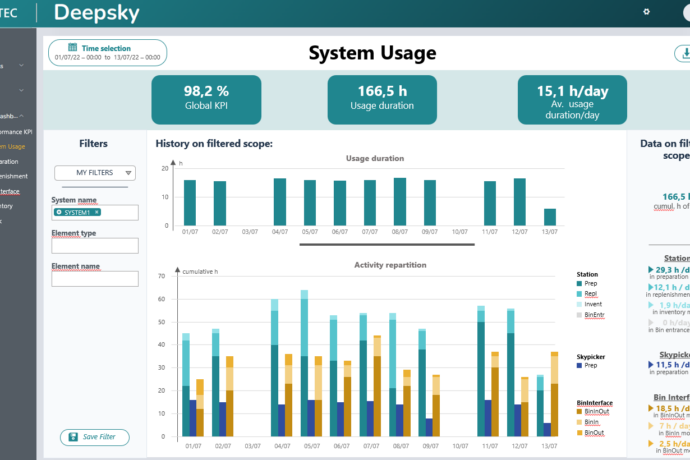
Task: Select the 166,5 h Usage duration card
Action: (x=382, y=99)
